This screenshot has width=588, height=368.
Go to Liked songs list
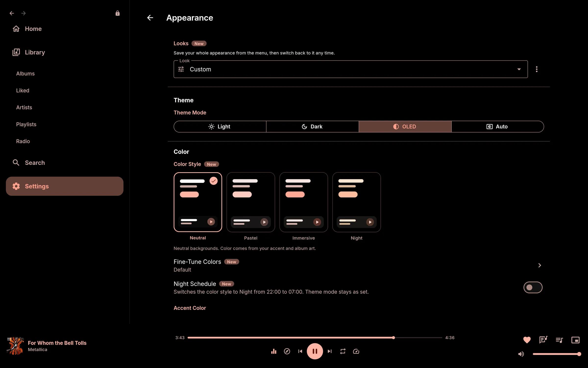click(23, 91)
